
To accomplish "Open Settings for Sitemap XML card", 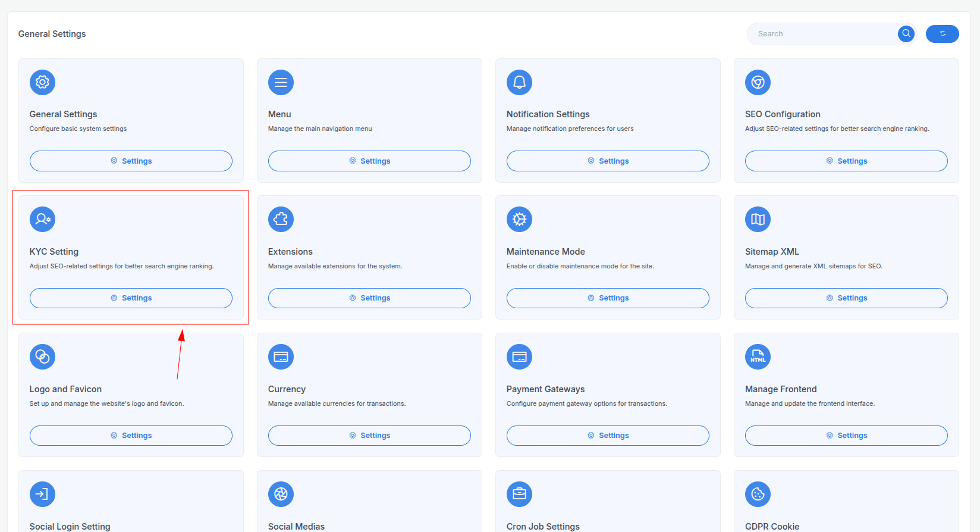I will pos(846,298).
